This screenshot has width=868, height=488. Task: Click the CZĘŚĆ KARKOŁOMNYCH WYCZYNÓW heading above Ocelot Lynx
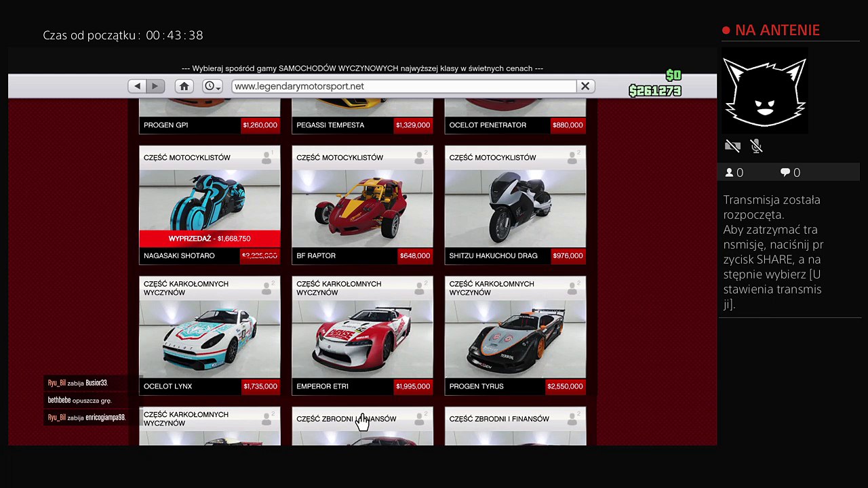point(186,288)
